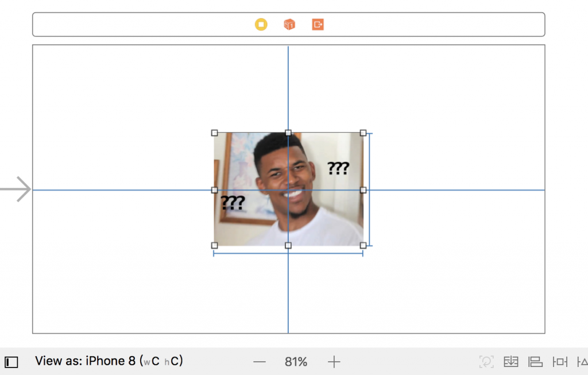Click the right-middle resize handle of image
Screen dimensions: 588x375
363,190
